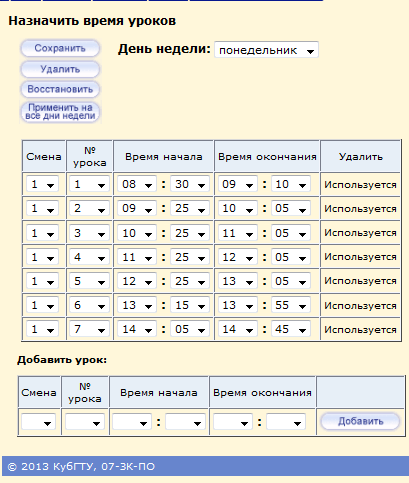Open the lesson number dropdown showing 3
The height and width of the screenshot is (483, 409).
point(89,233)
